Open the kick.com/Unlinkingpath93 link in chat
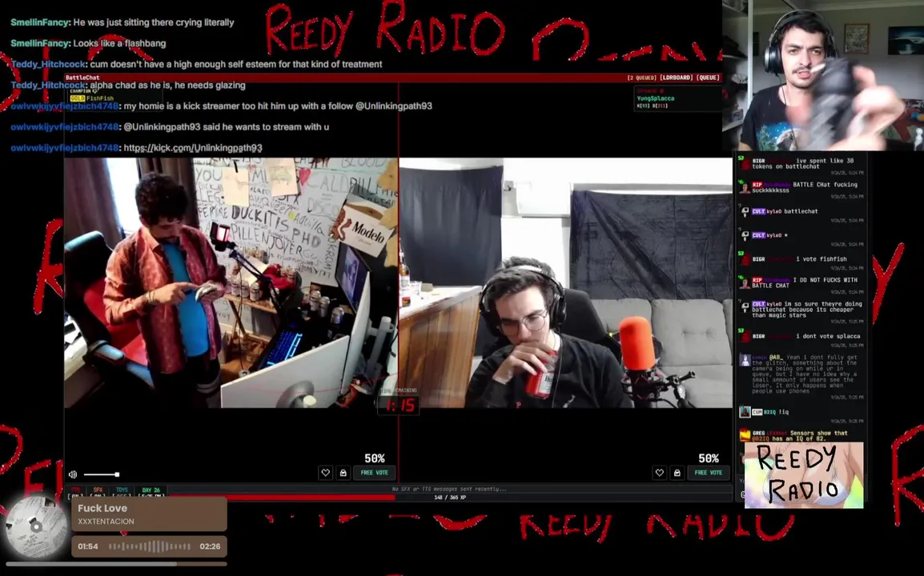 click(193, 148)
